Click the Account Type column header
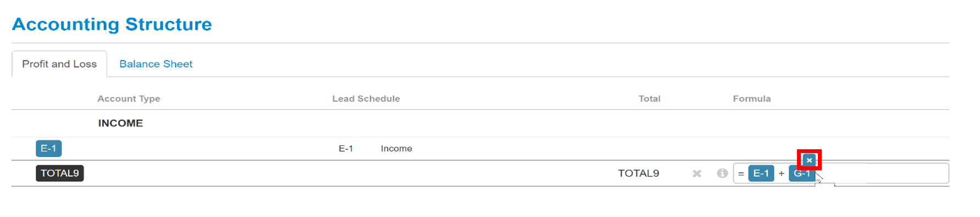This screenshot has width=980, height=217. pos(129,99)
